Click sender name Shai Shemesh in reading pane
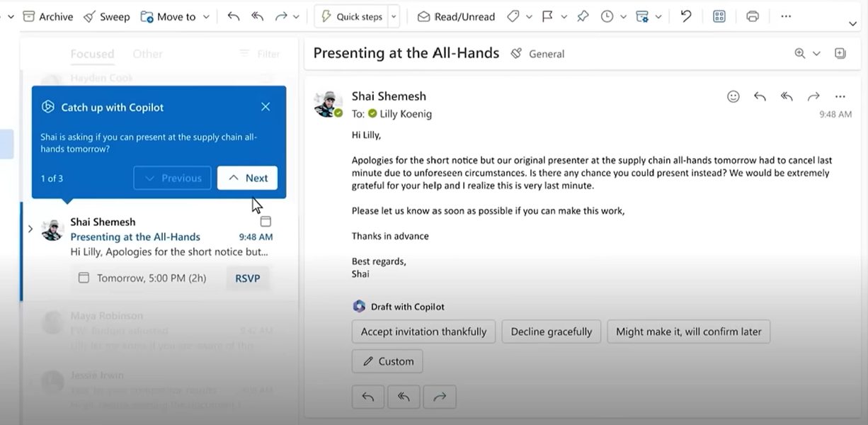The height and width of the screenshot is (425, 868). pyautogui.click(x=389, y=96)
